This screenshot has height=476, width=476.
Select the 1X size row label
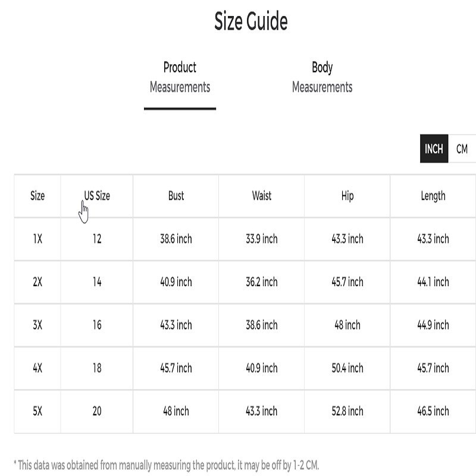tap(37, 239)
